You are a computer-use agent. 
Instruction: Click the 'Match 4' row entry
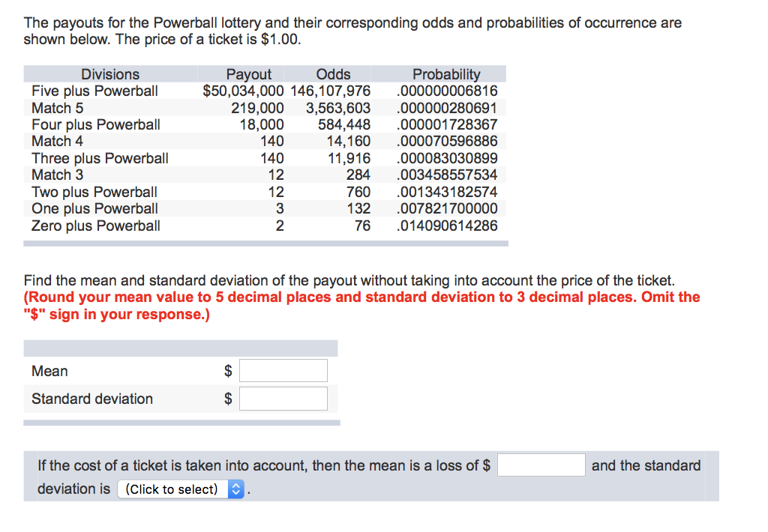click(57, 141)
